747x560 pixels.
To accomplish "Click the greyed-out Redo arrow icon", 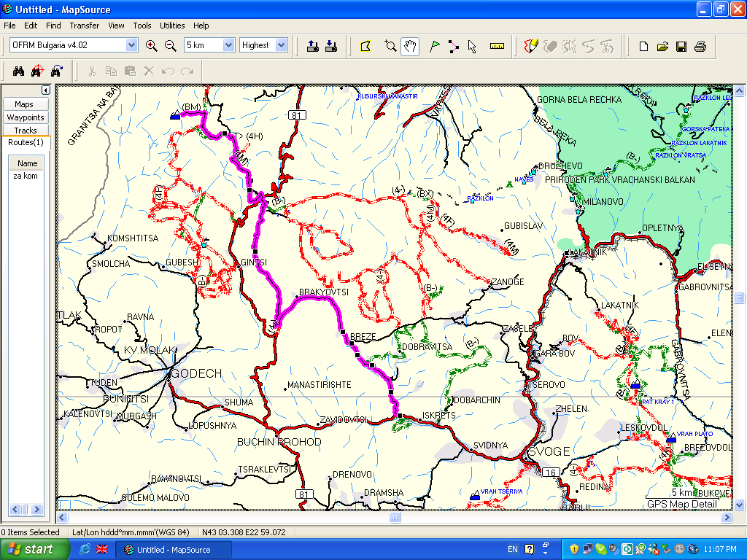I will coord(187,71).
